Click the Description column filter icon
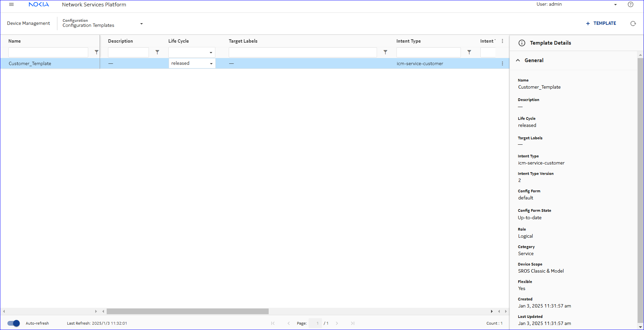 click(x=157, y=52)
